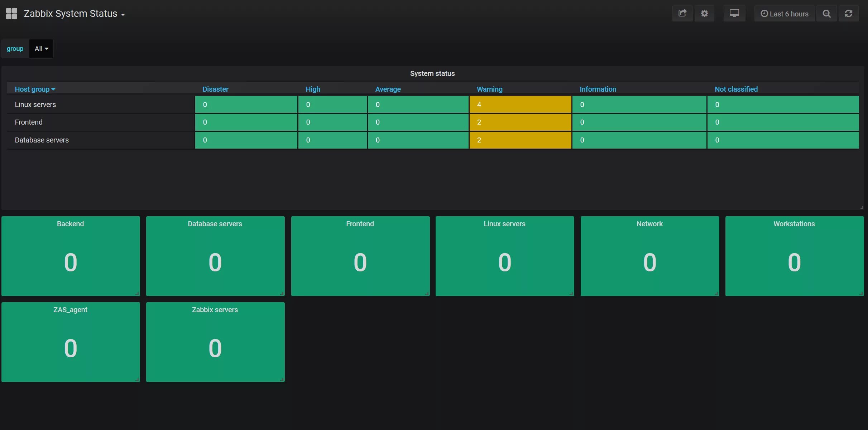This screenshot has width=868, height=430.
Task: Refresh the dashboard with the refresh icon
Action: pyautogui.click(x=848, y=14)
